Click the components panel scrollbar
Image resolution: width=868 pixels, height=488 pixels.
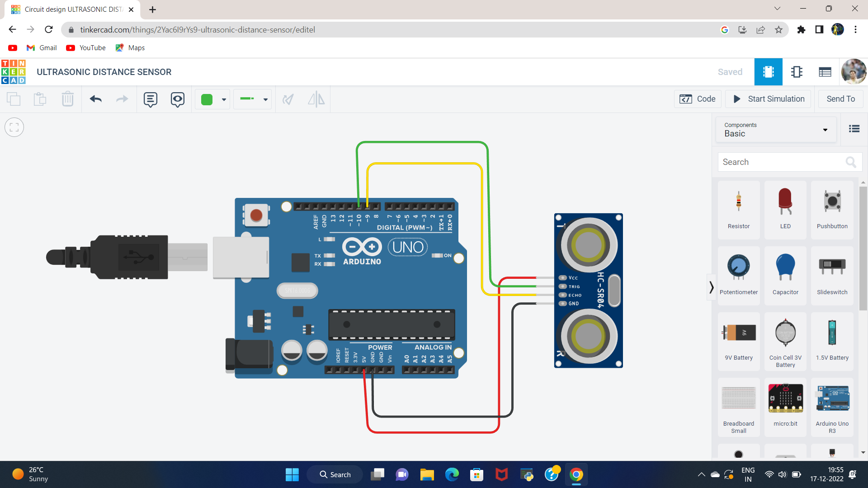tap(863, 249)
